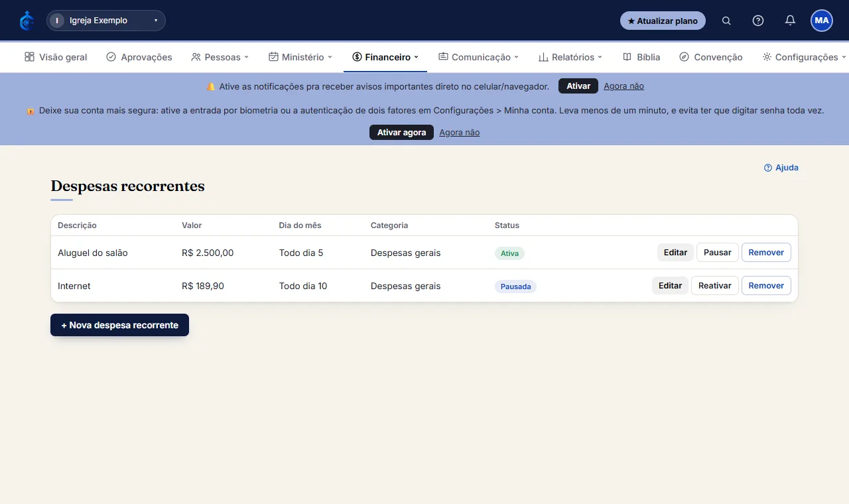Open search with the magnifier icon
This screenshot has width=849, height=504.
pyautogui.click(x=726, y=21)
